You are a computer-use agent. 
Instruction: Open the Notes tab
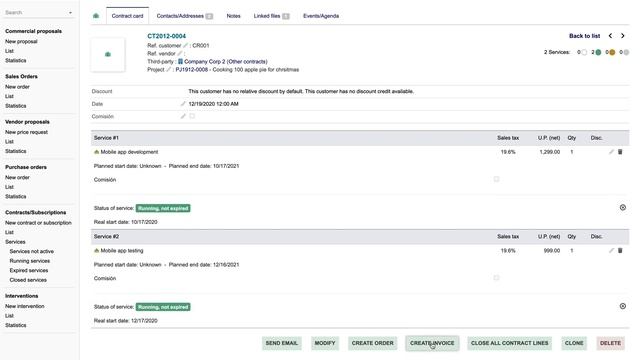[x=233, y=16]
